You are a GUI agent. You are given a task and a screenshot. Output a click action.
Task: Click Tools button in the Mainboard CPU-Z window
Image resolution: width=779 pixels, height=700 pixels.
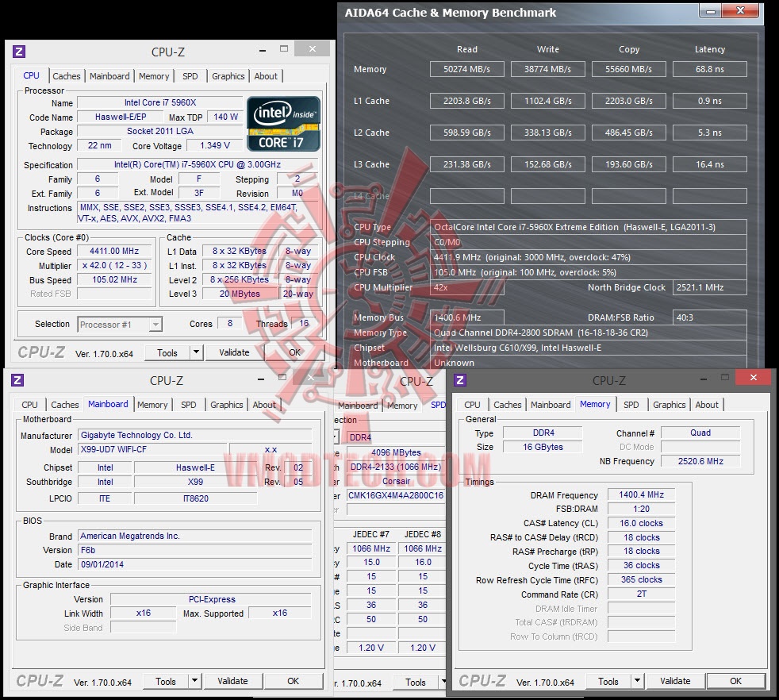click(166, 682)
